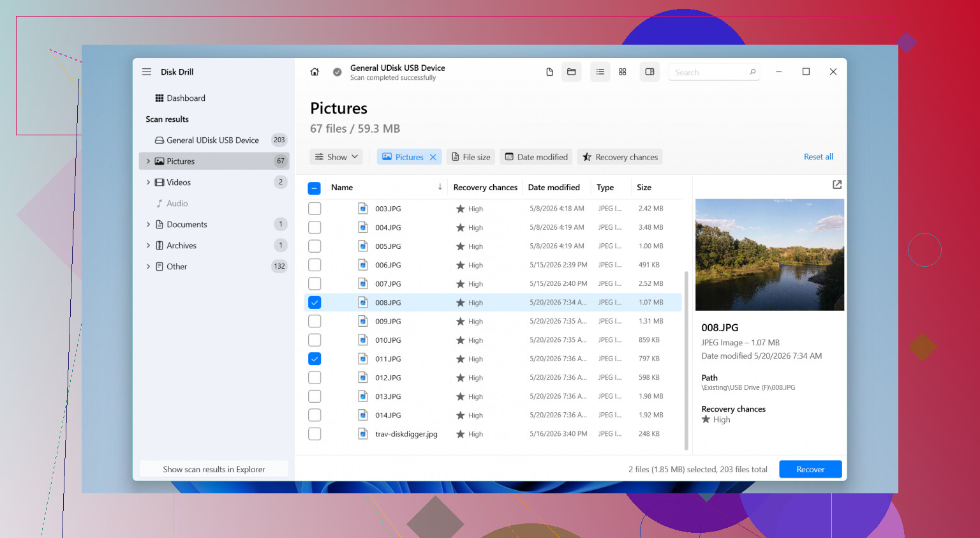Click the 005.JPG file icon
The width and height of the screenshot is (980, 538).
point(363,246)
